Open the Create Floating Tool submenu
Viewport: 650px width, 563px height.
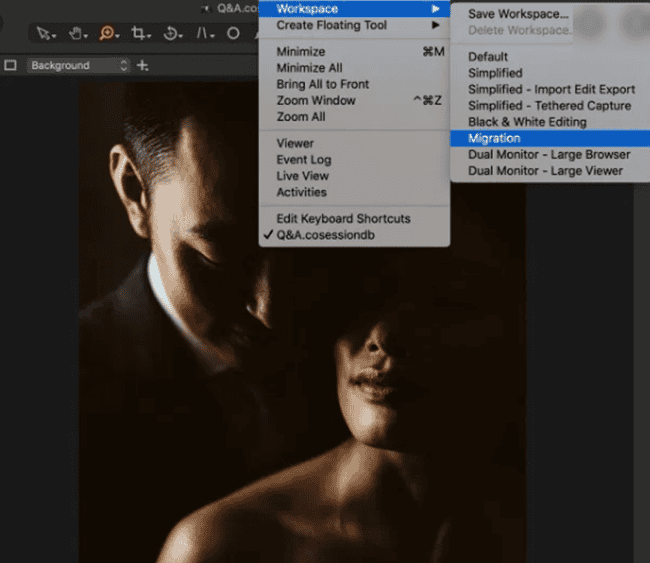354,25
